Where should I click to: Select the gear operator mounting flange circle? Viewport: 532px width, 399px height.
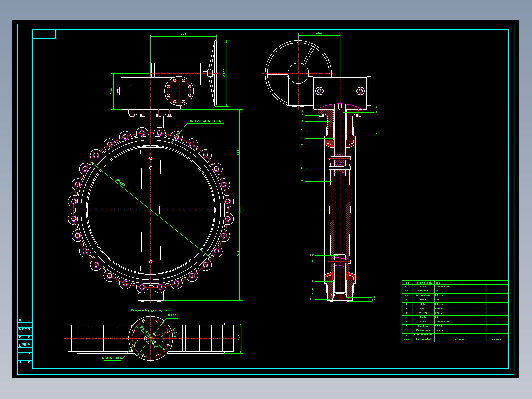coord(150,338)
